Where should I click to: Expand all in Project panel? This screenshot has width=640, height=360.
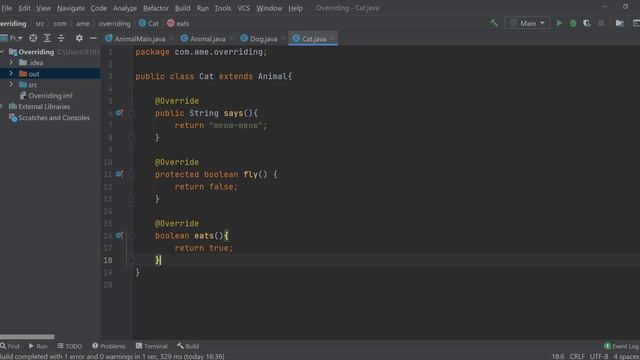(47, 38)
